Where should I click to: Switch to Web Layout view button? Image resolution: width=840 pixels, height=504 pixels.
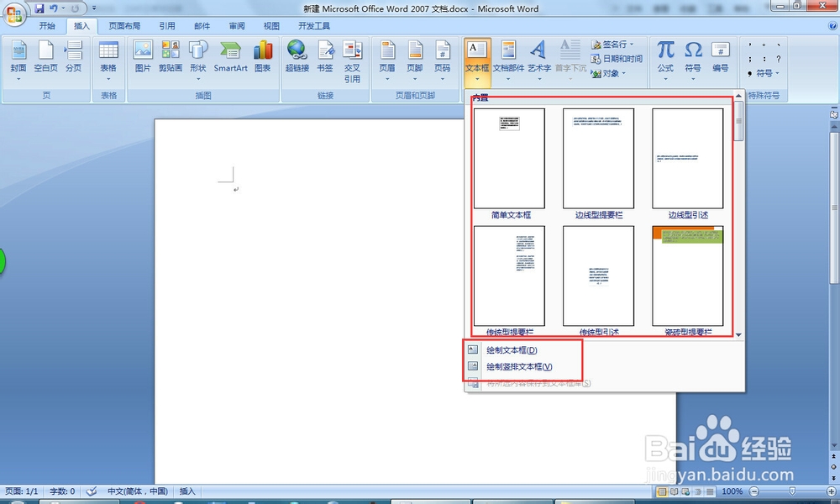pyautogui.click(x=685, y=491)
